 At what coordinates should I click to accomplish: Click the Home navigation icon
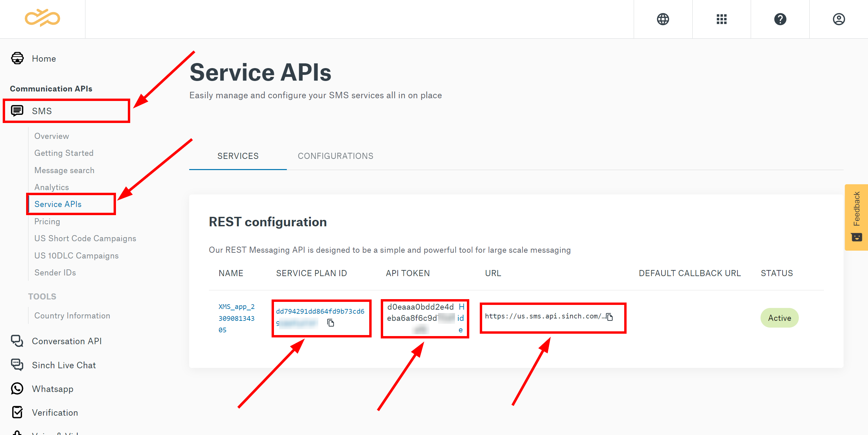click(x=17, y=58)
